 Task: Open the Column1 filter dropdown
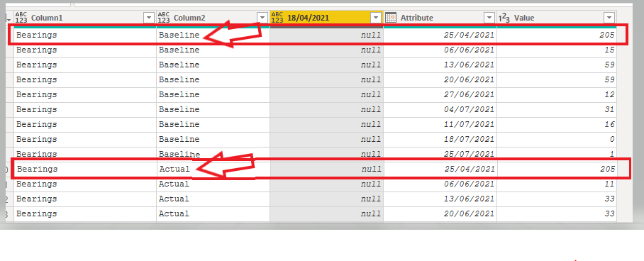pyautogui.click(x=148, y=18)
